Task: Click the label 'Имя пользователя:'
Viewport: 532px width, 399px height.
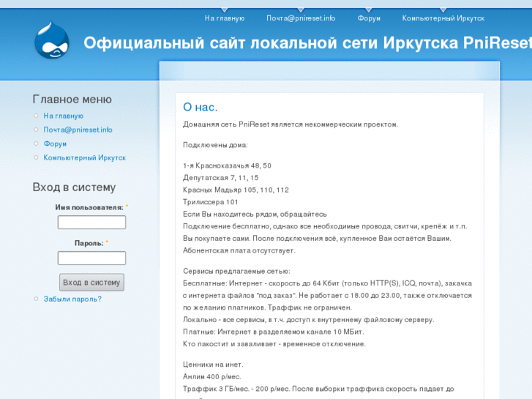Action: 89,207
